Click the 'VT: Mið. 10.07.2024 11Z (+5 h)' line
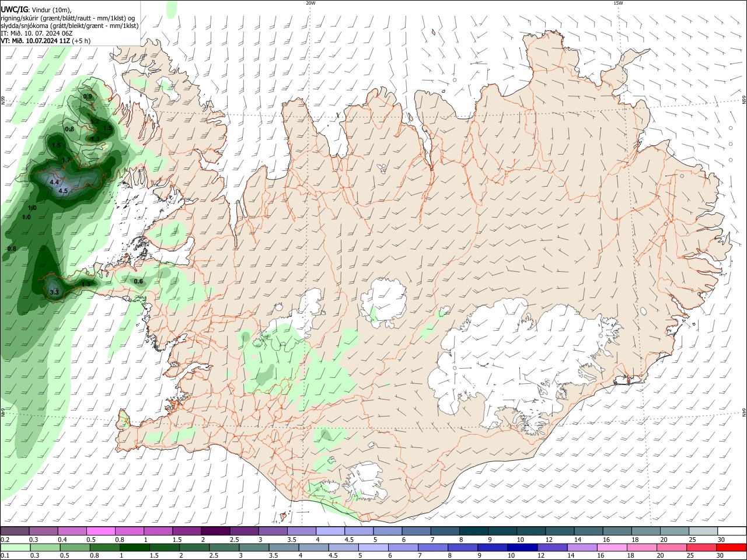 pyautogui.click(x=46, y=41)
